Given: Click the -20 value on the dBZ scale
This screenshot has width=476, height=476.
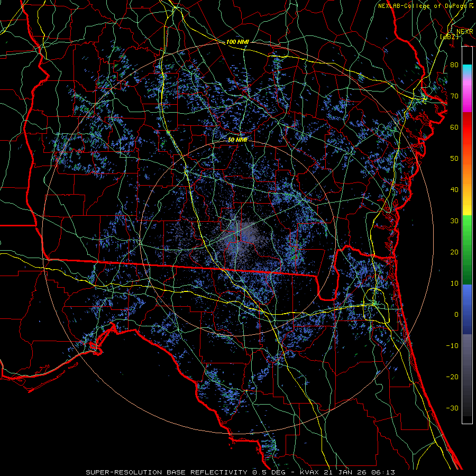Looking at the screenshot, I should (452, 377).
